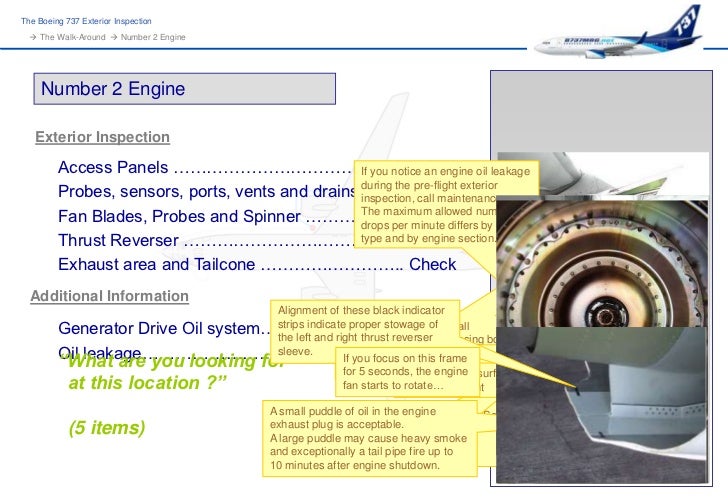Click the 'Exterior Inspection' heading
The width and height of the screenshot is (728, 504).
(x=102, y=137)
